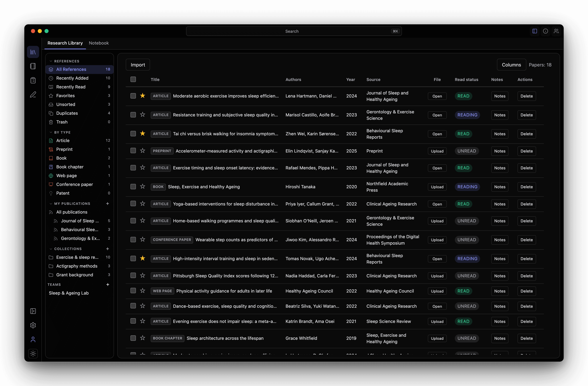Collapse the References section
Image resolution: width=588 pixels, height=386 pixels.
[51, 61]
